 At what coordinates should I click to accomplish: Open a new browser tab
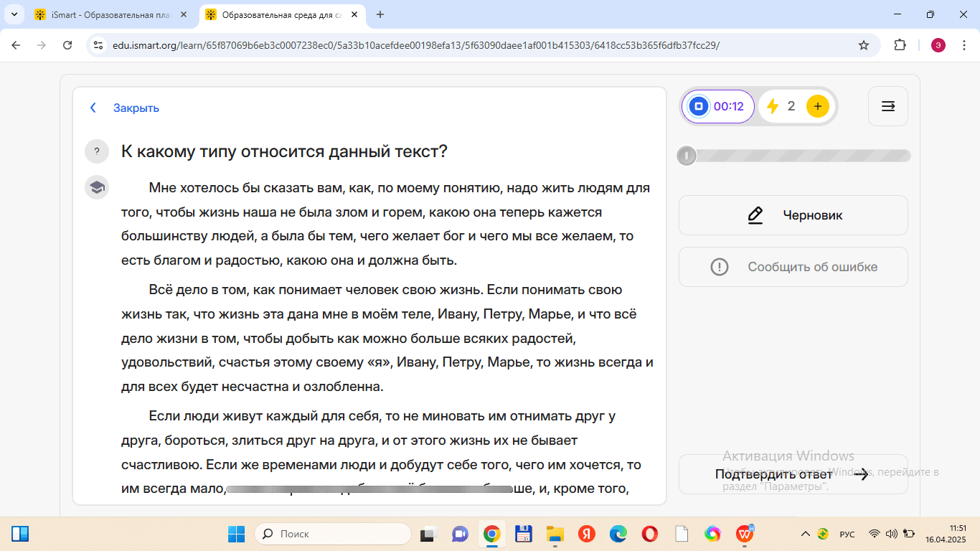(380, 14)
